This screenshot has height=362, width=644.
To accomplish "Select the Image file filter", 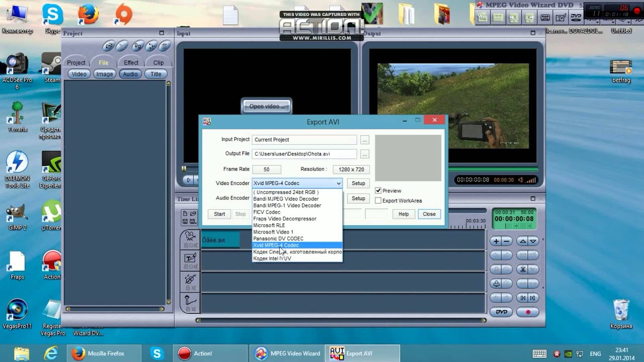I will 105,74.
